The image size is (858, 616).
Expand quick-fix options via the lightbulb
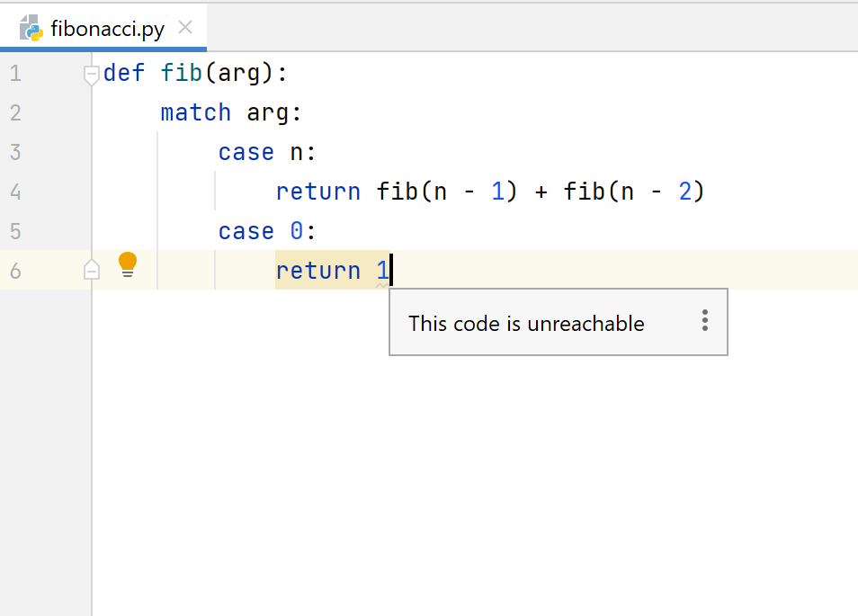point(127,263)
